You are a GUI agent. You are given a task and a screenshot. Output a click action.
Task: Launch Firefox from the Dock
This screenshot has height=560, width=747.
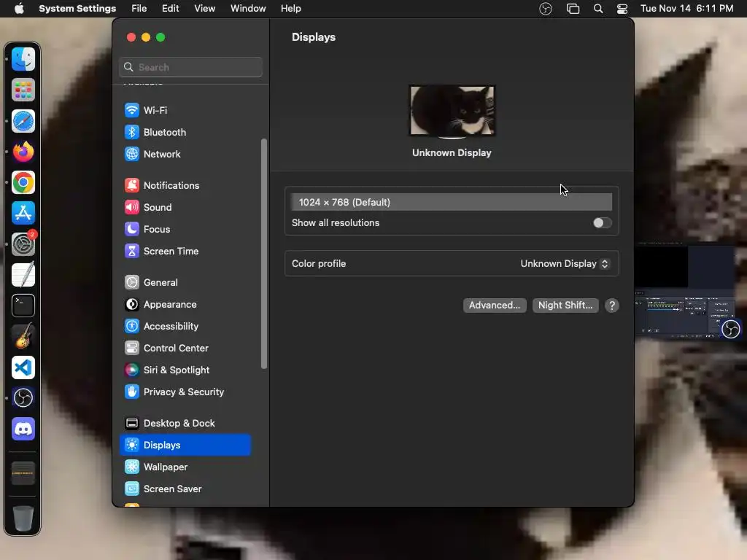click(x=23, y=152)
